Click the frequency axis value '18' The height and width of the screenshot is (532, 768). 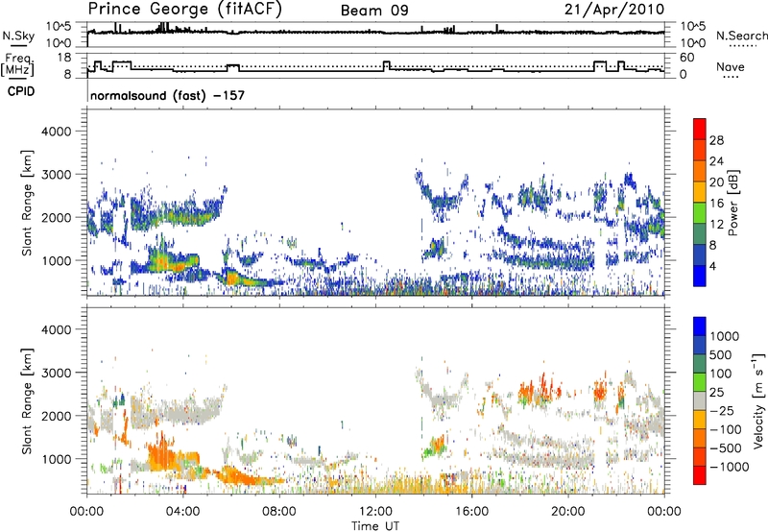(x=64, y=58)
